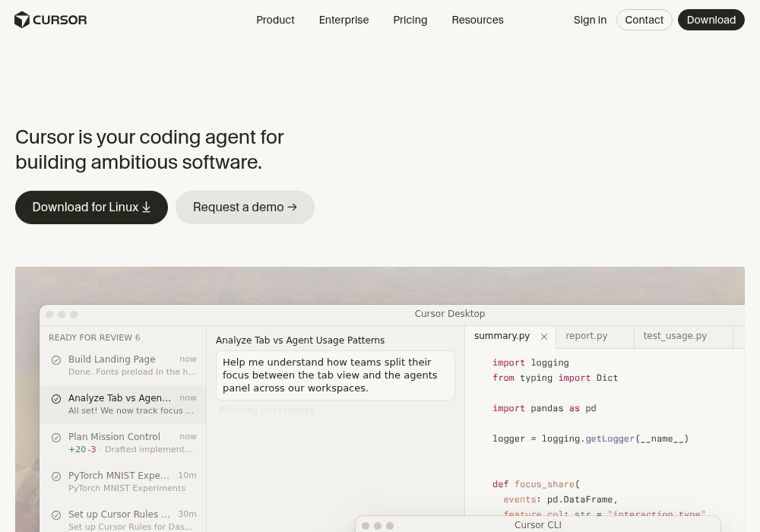
Task: Click the 'def focus_share(' code line
Action: 536,484
